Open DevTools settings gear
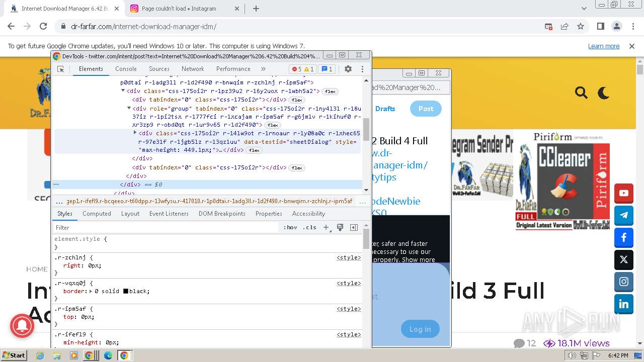Viewport: 644px width, 362px height. (348, 69)
